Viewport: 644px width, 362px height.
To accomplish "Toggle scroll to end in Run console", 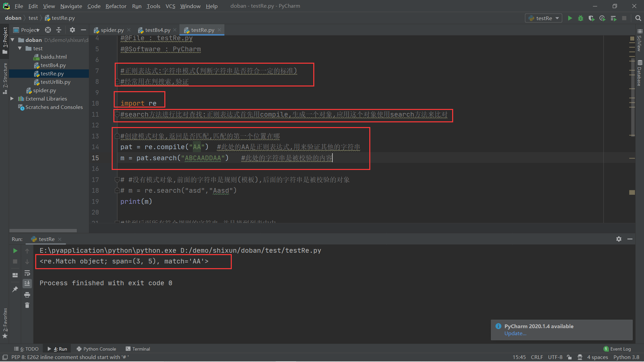I will [x=27, y=284].
